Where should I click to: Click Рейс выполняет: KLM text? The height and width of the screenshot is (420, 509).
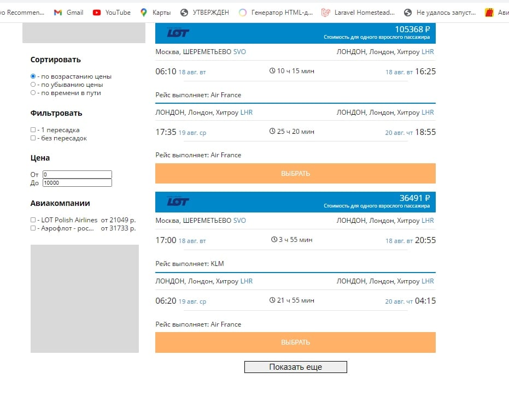tap(190, 264)
